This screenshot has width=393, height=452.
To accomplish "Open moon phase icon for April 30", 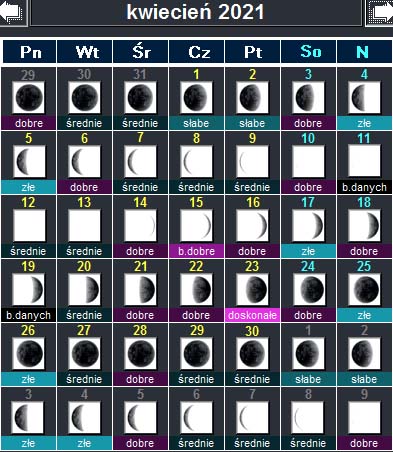I will coord(252,354).
